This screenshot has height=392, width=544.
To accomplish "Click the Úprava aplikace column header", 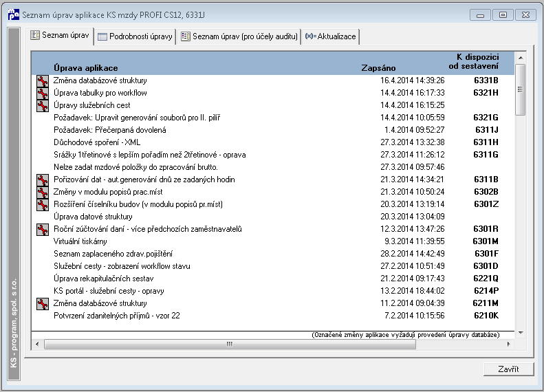I will (86, 68).
